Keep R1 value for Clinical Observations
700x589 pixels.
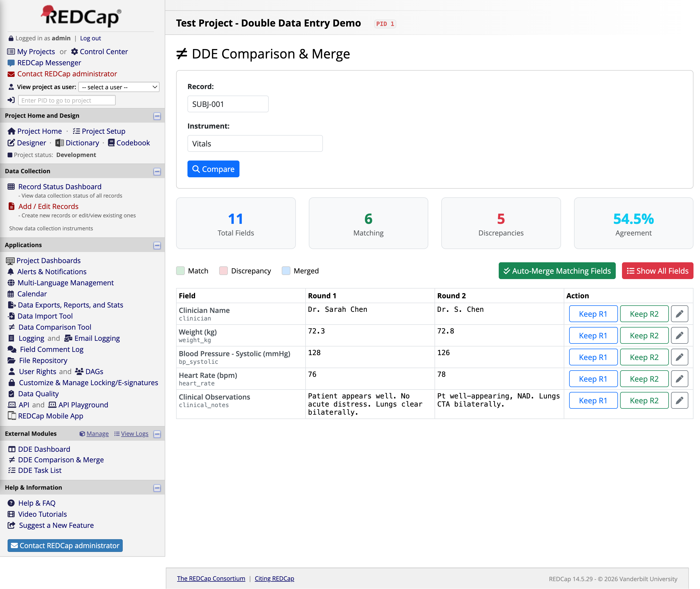(x=593, y=400)
